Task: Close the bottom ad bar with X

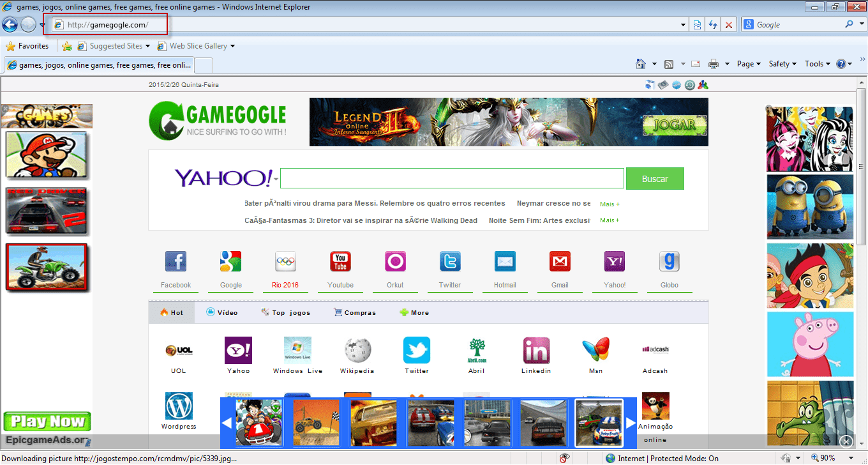Action: click(846, 441)
